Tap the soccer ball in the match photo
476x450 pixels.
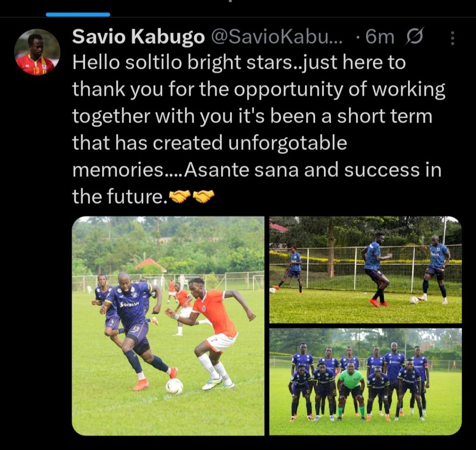coord(174,386)
